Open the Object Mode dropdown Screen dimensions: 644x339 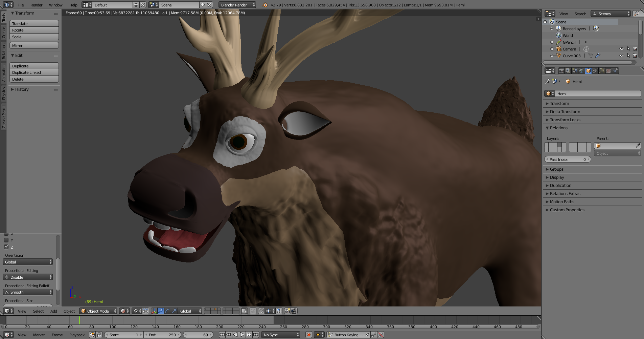[x=98, y=311]
